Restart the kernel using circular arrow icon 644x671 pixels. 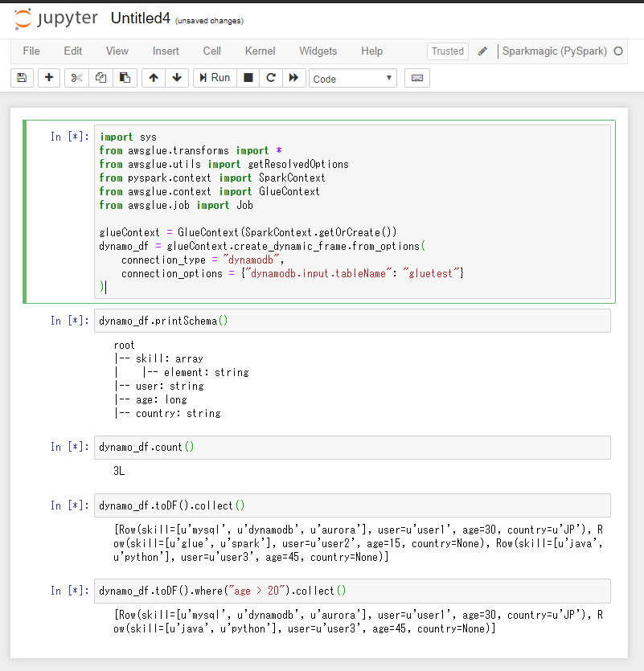pos(272,78)
